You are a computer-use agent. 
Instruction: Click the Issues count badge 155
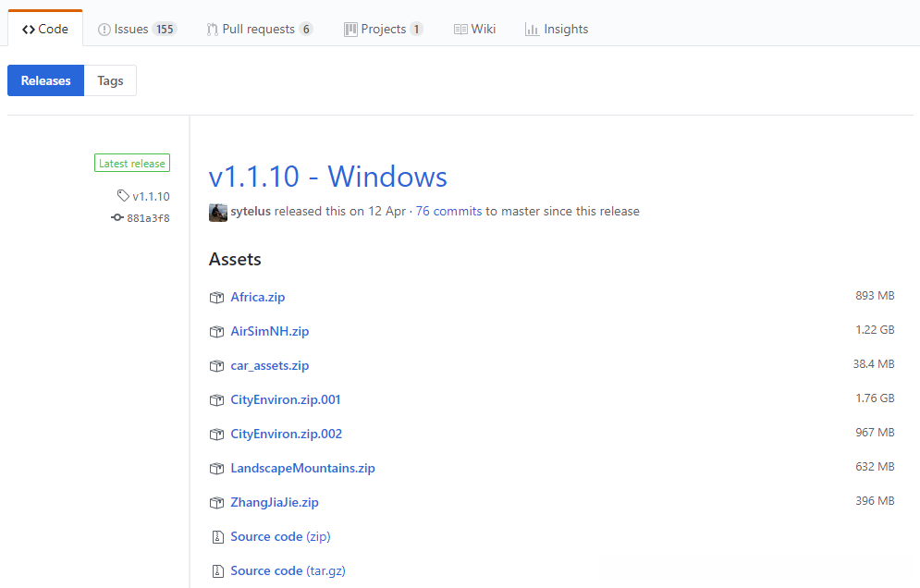click(165, 29)
